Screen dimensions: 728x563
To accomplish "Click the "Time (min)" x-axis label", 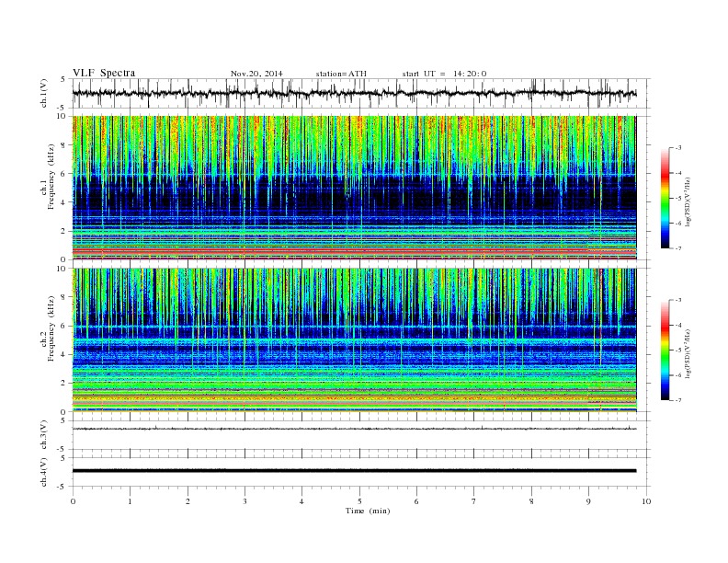I will [x=368, y=511].
